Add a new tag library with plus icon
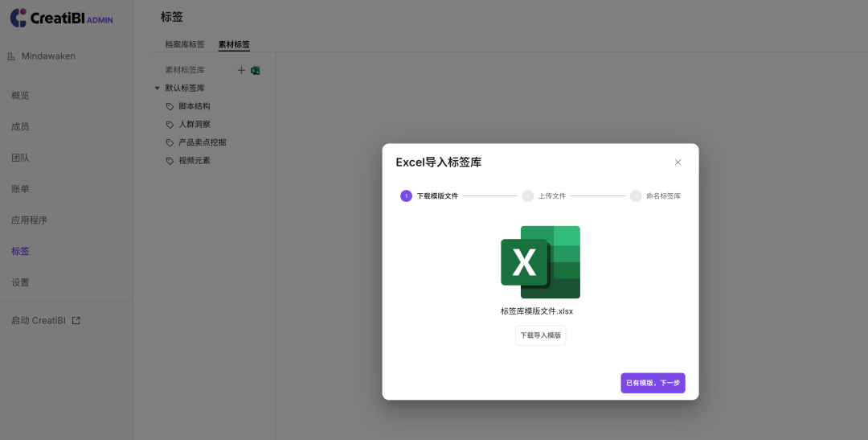This screenshot has width=868, height=440. coord(241,70)
